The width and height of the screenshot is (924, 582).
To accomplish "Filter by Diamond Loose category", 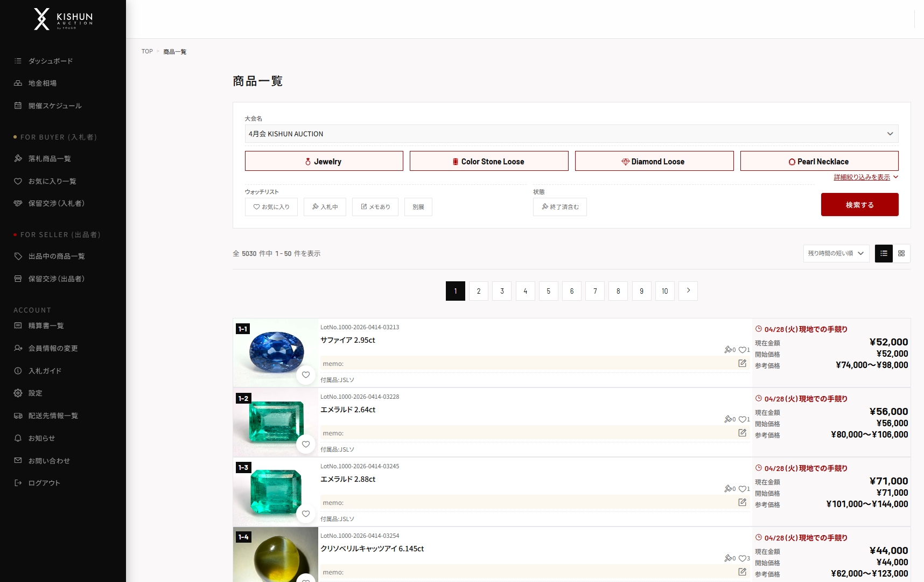I will pyautogui.click(x=654, y=161).
